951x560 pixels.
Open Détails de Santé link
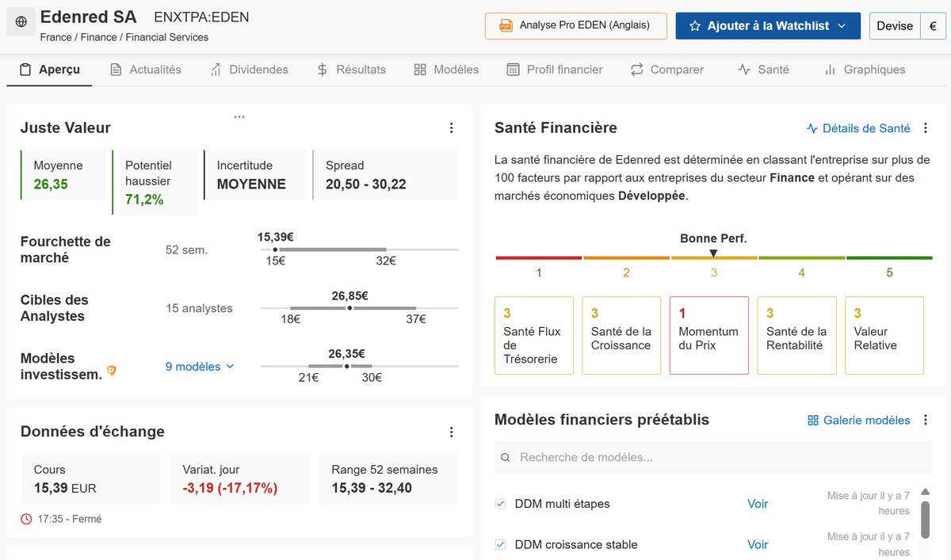point(858,128)
